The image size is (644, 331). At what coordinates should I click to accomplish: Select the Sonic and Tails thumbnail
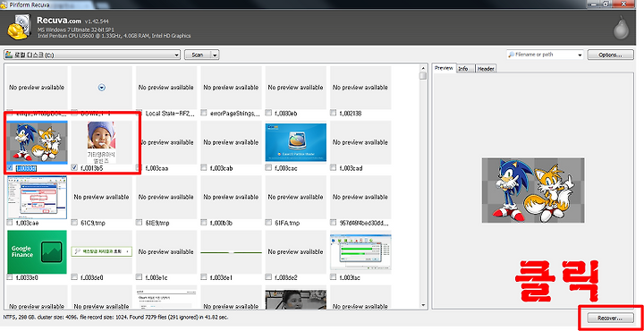[37, 142]
